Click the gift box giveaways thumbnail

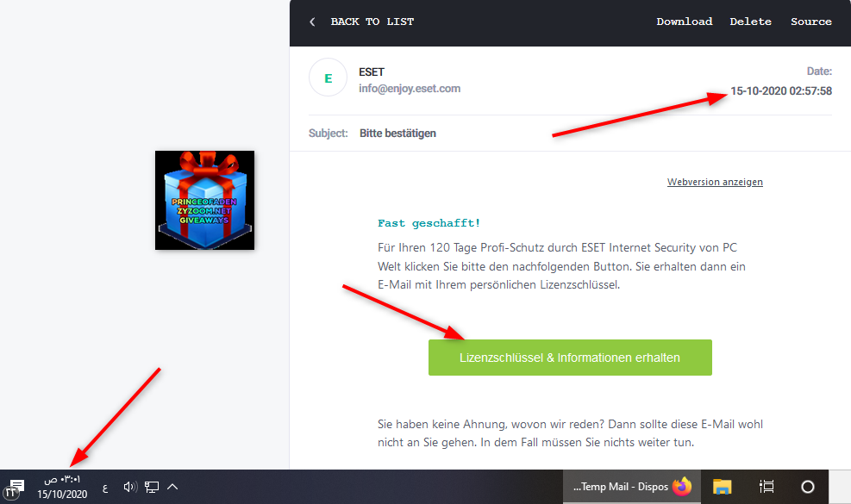tap(204, 200)
